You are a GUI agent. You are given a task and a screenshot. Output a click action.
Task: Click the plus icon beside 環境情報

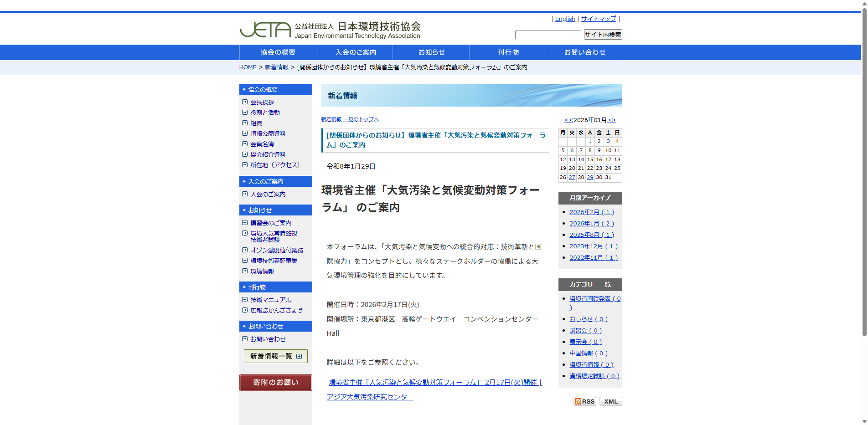point(245,271)
